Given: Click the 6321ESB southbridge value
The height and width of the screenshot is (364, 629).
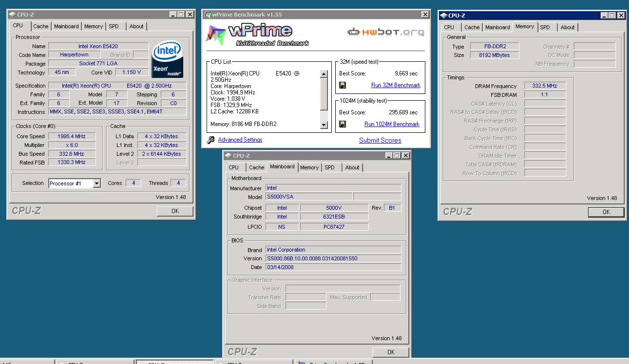Looking at the screenshot, I should [x=334, y=217].
